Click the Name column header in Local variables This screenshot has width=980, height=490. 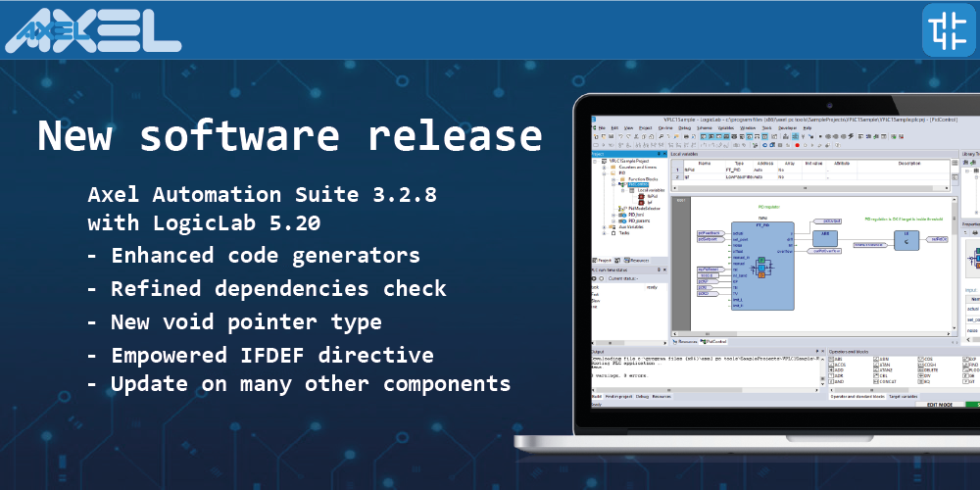click(705, 163)
